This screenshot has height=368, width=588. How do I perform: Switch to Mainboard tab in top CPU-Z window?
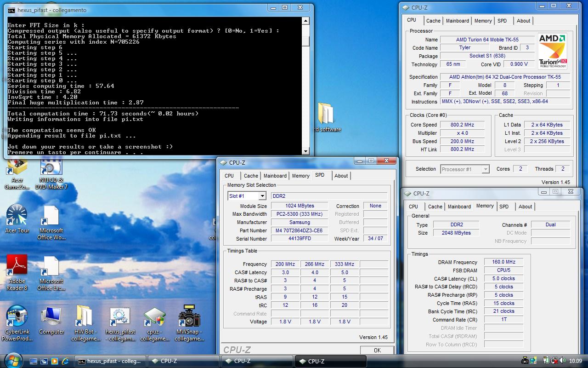click(458, 21)
